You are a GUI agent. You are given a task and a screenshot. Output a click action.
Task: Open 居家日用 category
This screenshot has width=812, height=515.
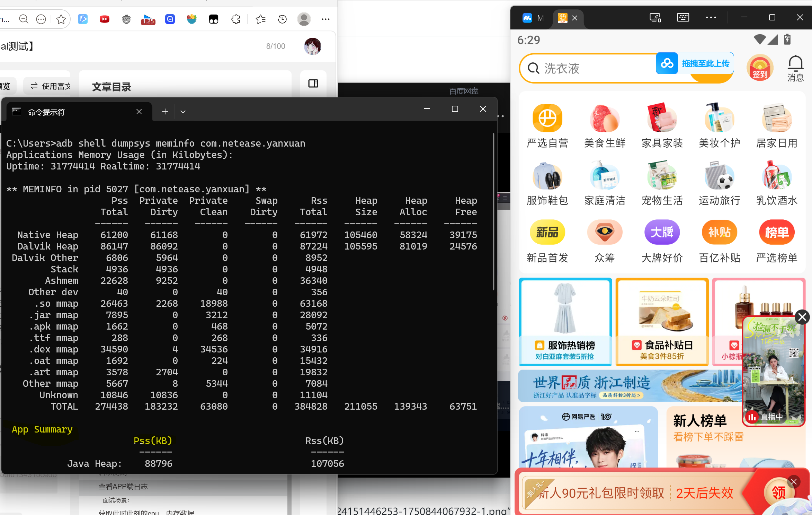pyautogui.click(x=777, y=126)
